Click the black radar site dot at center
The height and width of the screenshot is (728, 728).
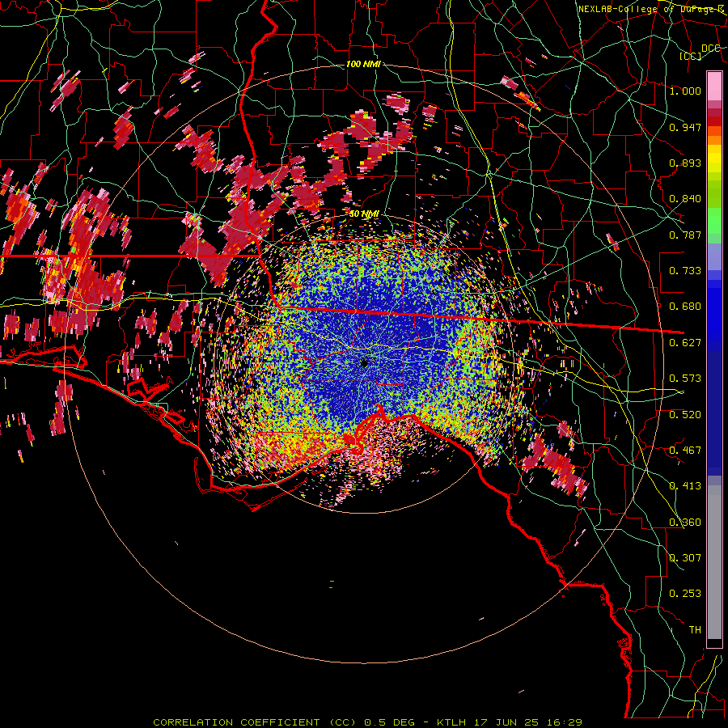pyautogui.click(x=365, y=363)
